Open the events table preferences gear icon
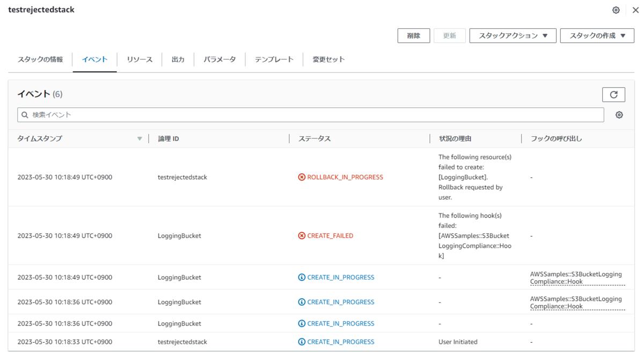Viewport: 644px width, 355px height. coord(619,114)
